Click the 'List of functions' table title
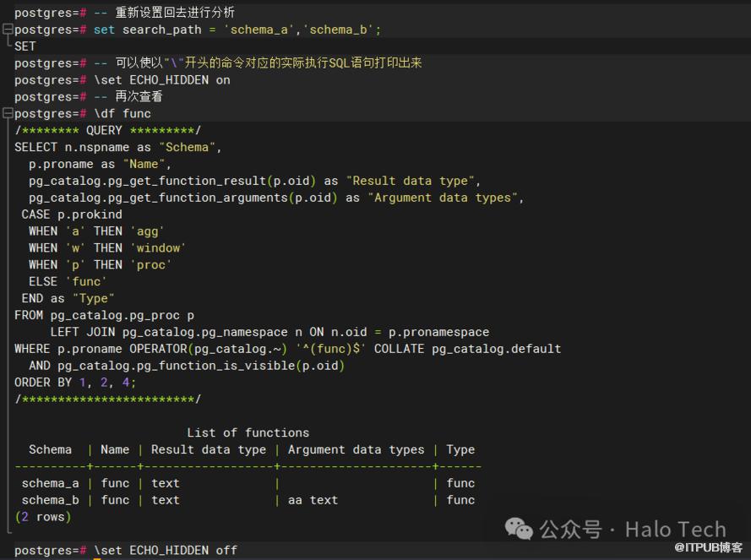This screenshot has width=751, height=560. (x=248, y=432)
